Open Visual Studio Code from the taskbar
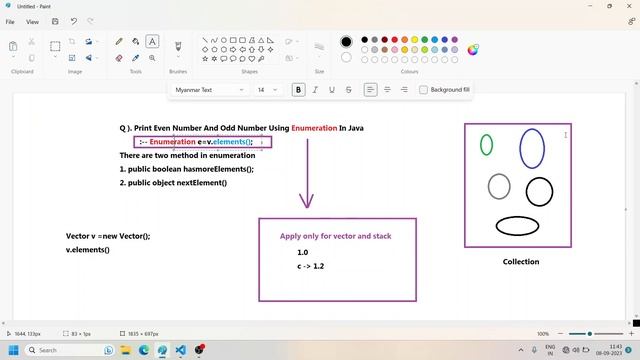 click(180, 350)
